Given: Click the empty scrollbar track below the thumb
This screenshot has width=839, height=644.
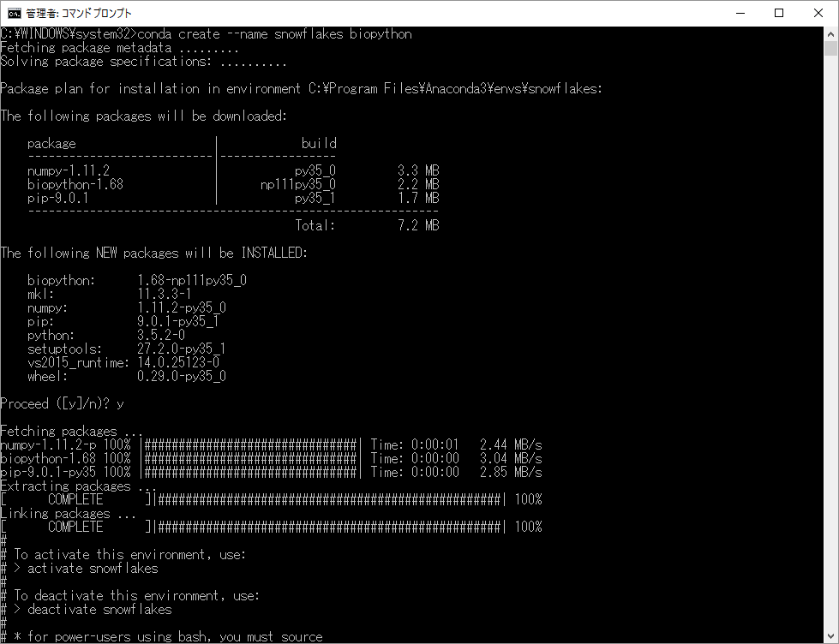Looking at the screenshot, I should pyautogui.click(x=830, y=343).
